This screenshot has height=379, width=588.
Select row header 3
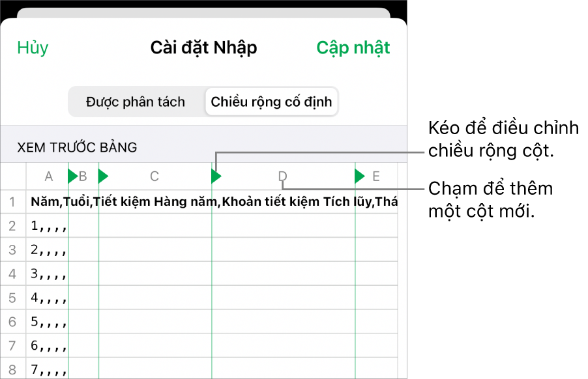12,250
